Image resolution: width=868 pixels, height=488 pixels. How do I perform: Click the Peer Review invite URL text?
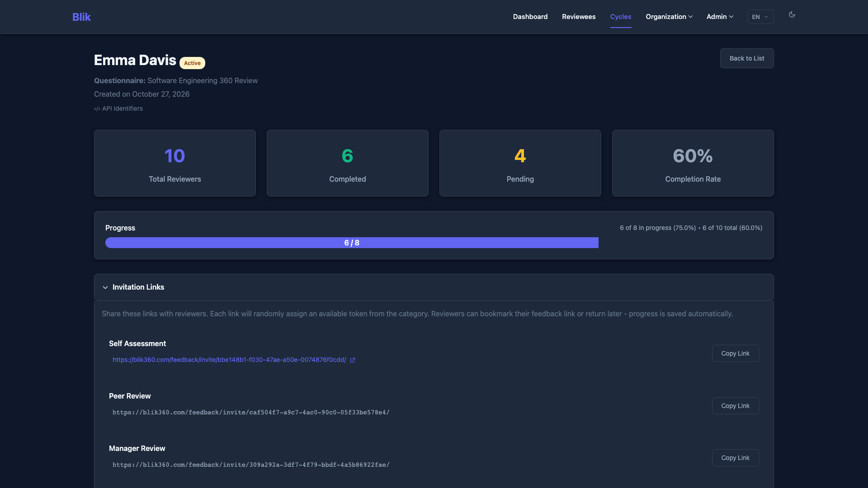(251, 413)
